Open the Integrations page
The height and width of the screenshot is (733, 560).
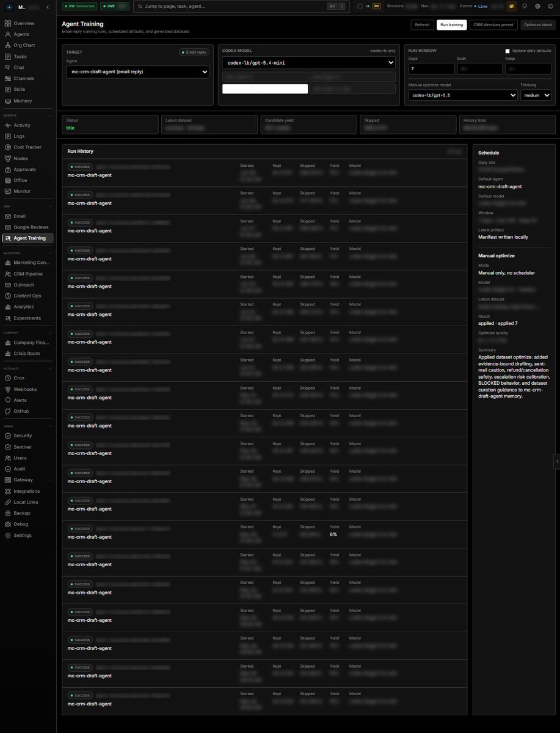(x=27, y=491)
